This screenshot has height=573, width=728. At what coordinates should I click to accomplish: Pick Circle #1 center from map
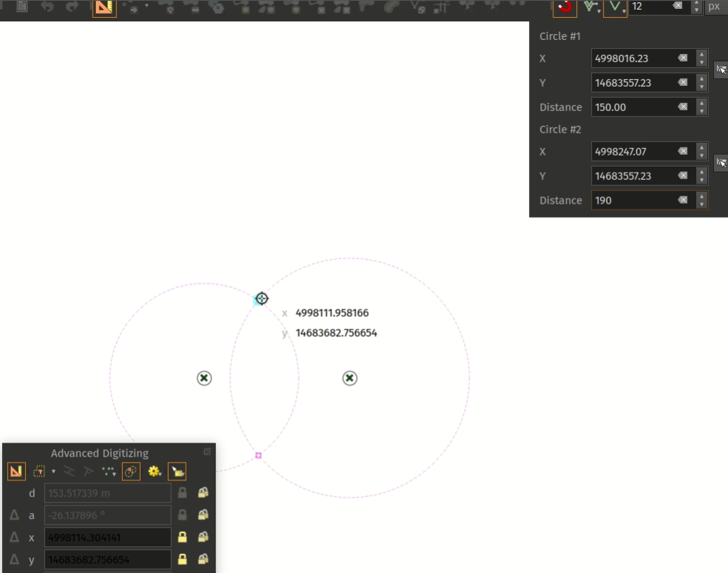[x=721, y=70]
